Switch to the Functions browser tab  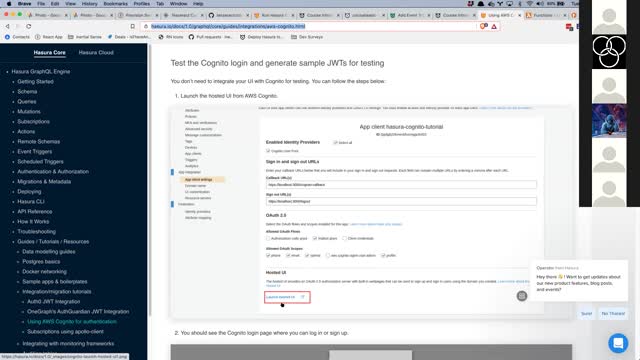[546, 15]
